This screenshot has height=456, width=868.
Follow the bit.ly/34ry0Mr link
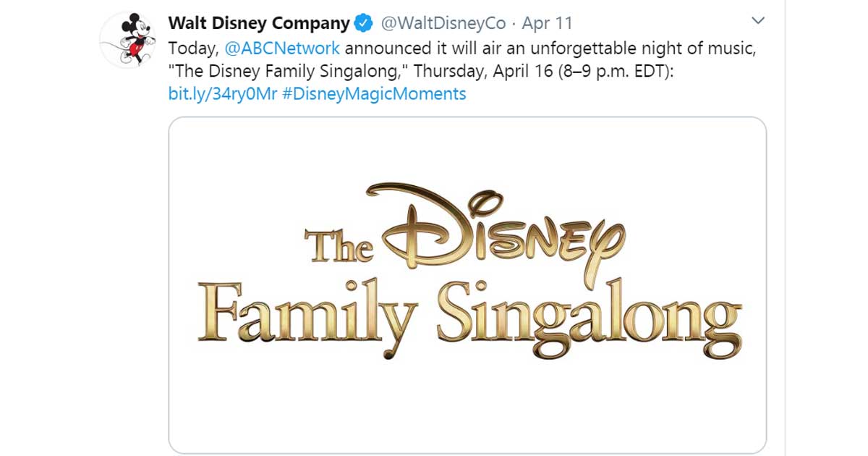click(x=223, y=93)
